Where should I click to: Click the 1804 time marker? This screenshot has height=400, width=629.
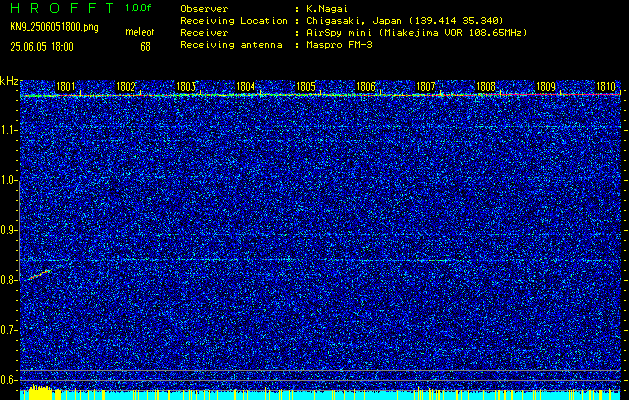coord(246,87)
